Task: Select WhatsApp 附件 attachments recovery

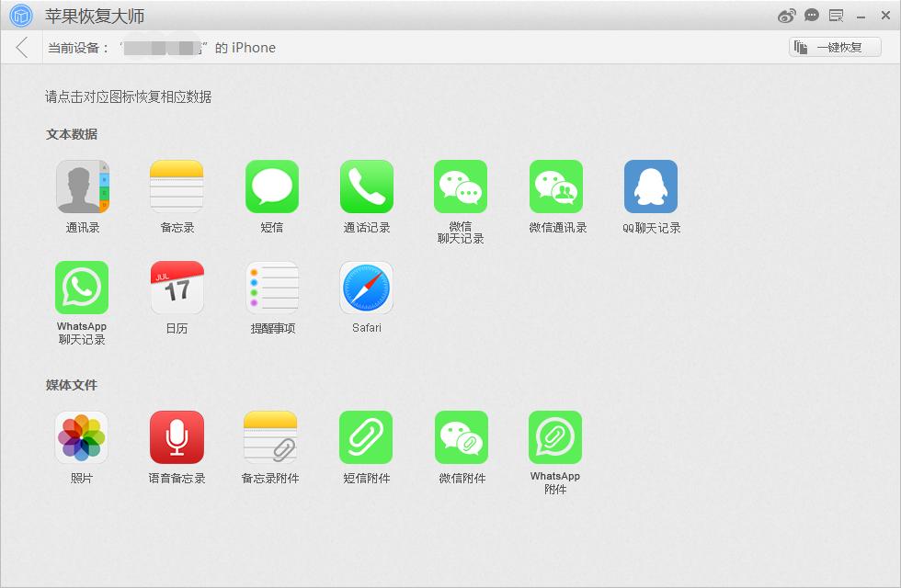Action: [555, 437]
